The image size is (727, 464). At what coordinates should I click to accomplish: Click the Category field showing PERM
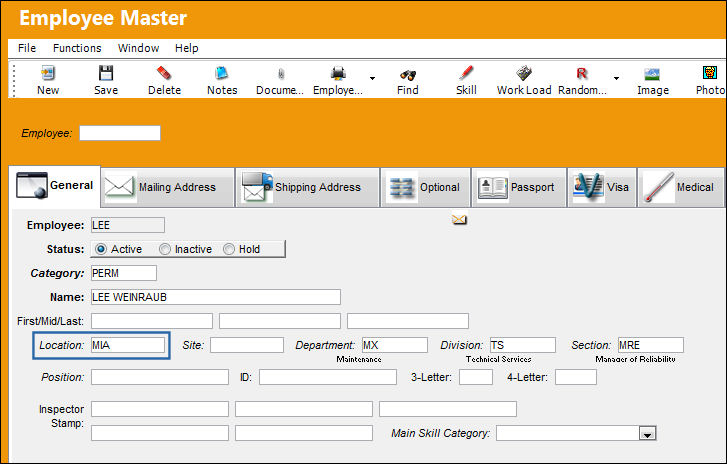coord(124,273)
